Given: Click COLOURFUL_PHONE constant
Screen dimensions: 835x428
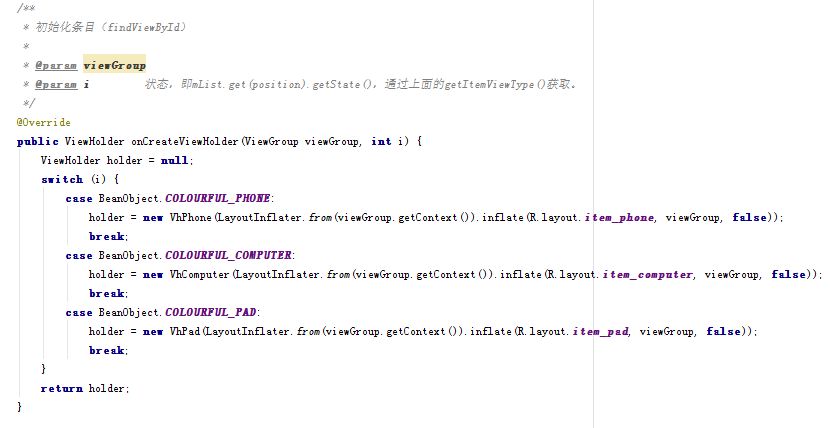Looking at the screenshot, I should [x=217, y=199].
